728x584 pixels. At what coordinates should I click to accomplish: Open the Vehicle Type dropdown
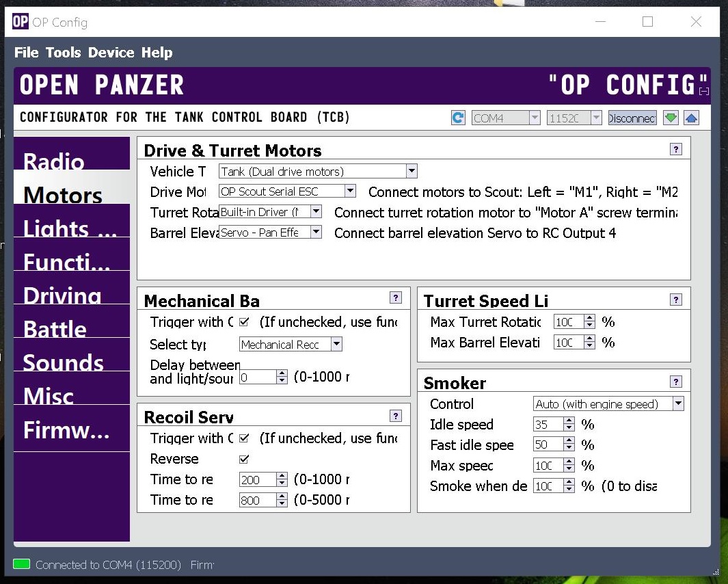412,171
